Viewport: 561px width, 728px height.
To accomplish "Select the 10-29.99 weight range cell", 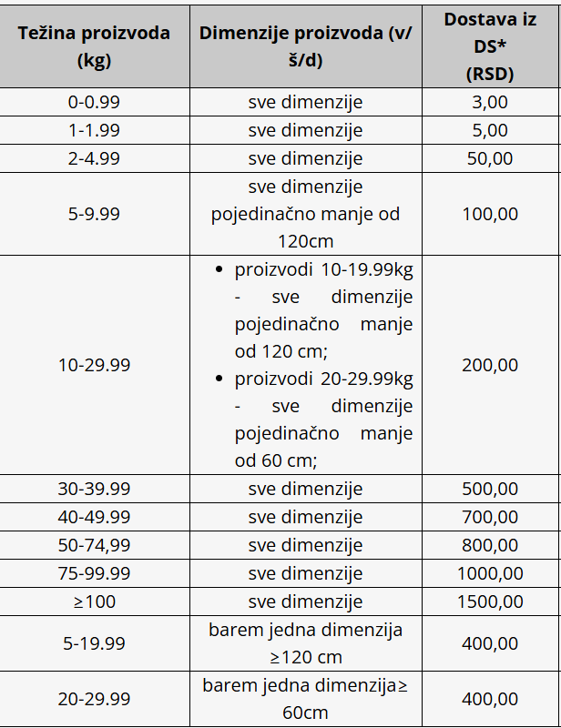I will coord(95,365).
